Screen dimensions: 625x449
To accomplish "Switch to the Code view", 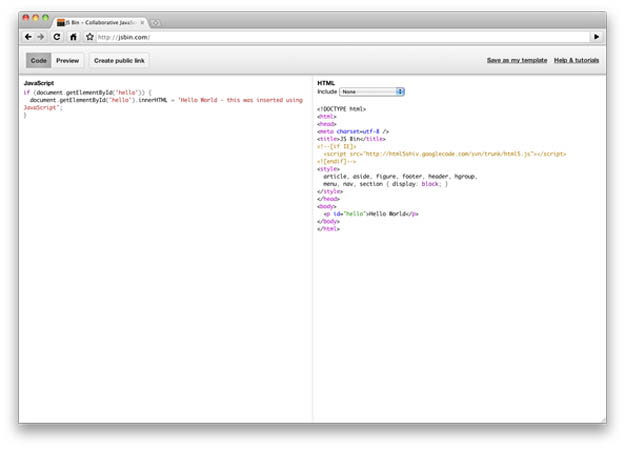I will click(39, 61).
